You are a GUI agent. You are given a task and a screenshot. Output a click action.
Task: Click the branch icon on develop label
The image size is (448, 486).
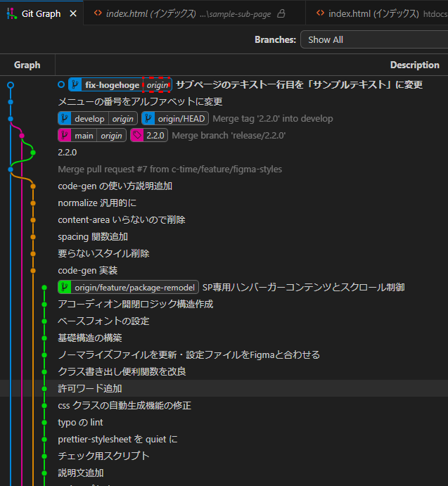pyautogui.click(x=65, y=119)
